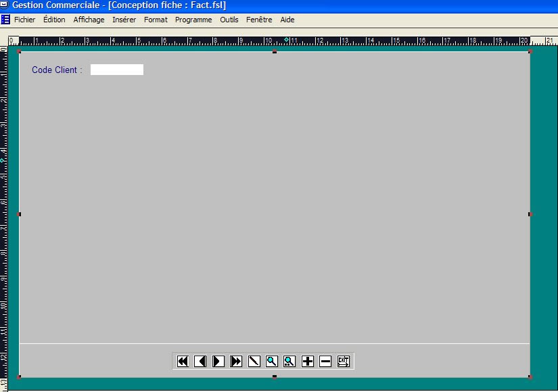
Task: Click the top-left corner form resize handle
Action: [19, 51]
